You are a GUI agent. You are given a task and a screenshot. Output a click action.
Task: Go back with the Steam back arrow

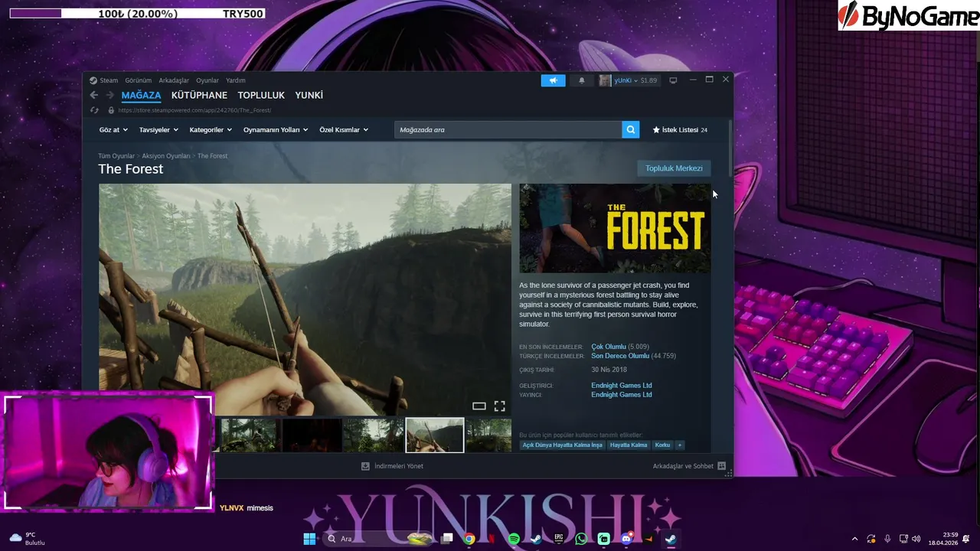(x=93, y=95)
